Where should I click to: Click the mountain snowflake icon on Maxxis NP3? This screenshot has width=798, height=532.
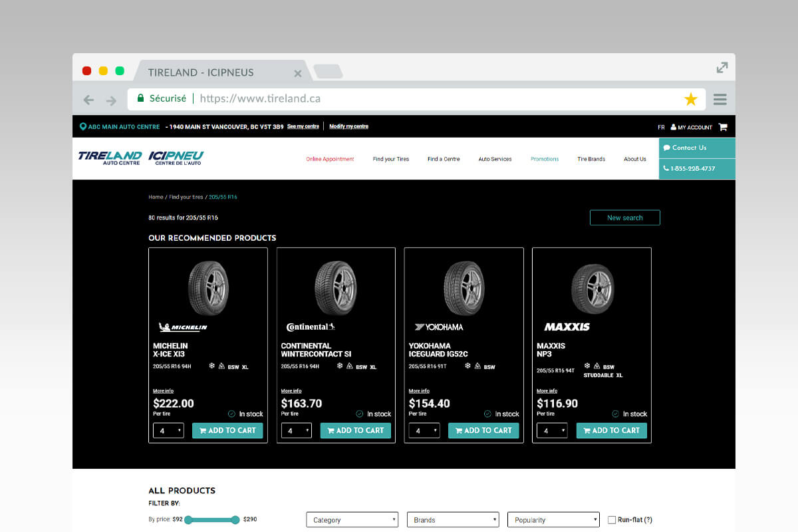[597, 366]
